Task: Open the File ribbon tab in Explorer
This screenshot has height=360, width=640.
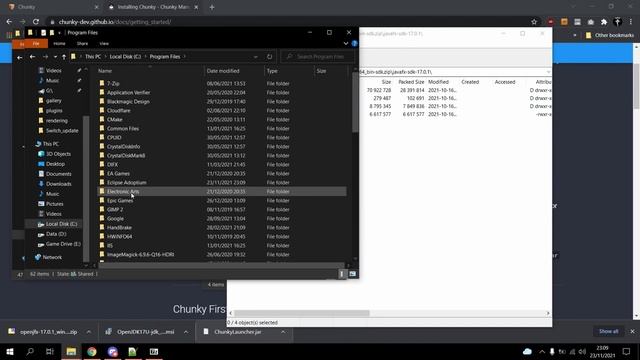Action: pos(36,43)
